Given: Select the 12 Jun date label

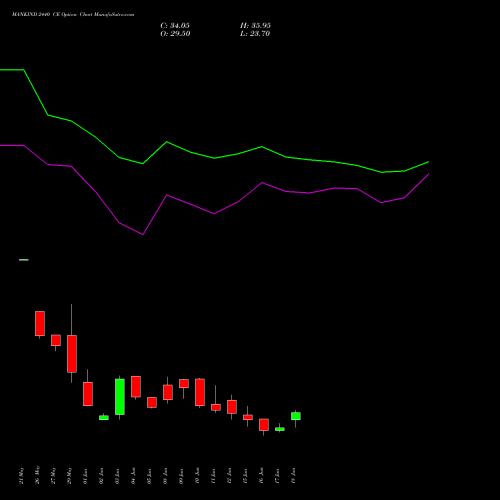Looking at the screenshot, I should (230, 476).
